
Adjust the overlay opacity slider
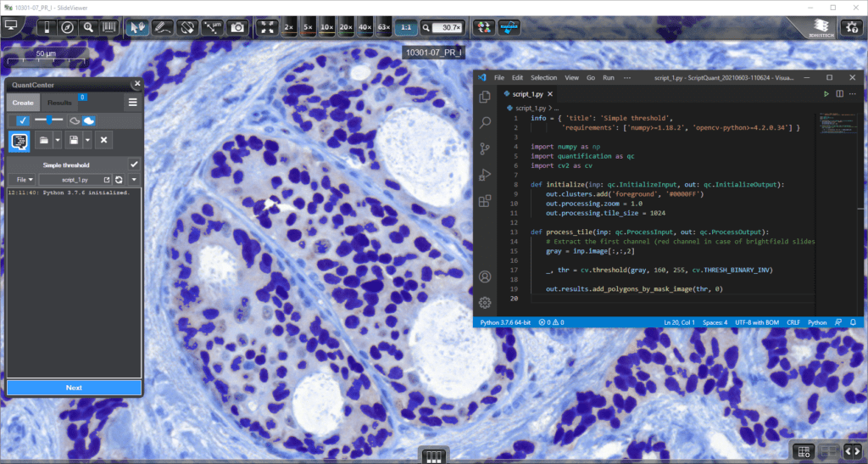click(x=50, y=120)
